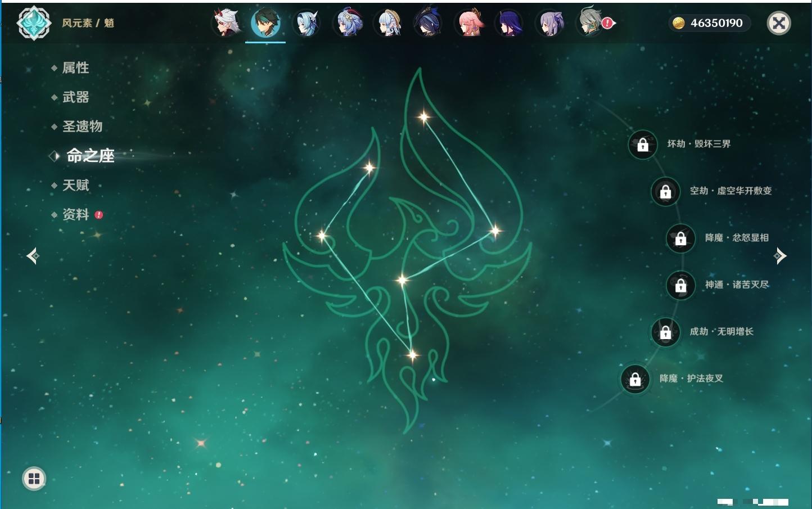Open the 武器 weapon menu

click(75, 97)
